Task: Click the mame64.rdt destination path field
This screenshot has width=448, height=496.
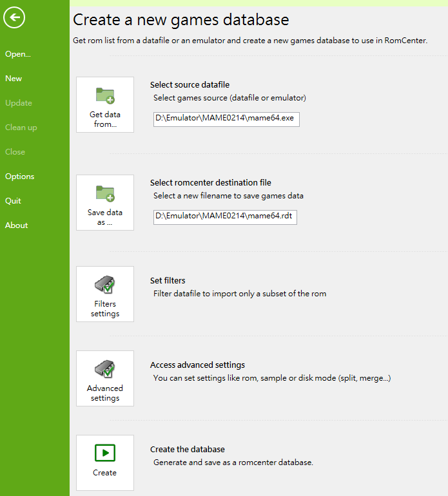Action: click(x=225, y=217)
